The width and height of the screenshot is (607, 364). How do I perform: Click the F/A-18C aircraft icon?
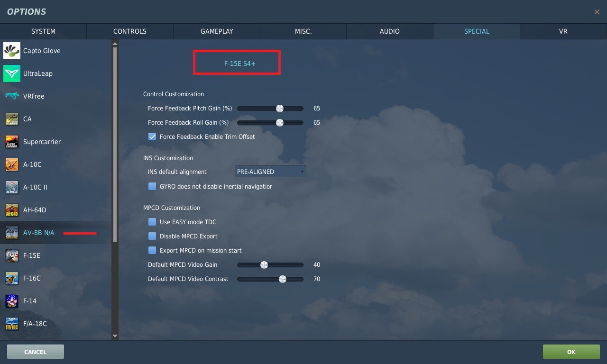(x=12, y=324)
